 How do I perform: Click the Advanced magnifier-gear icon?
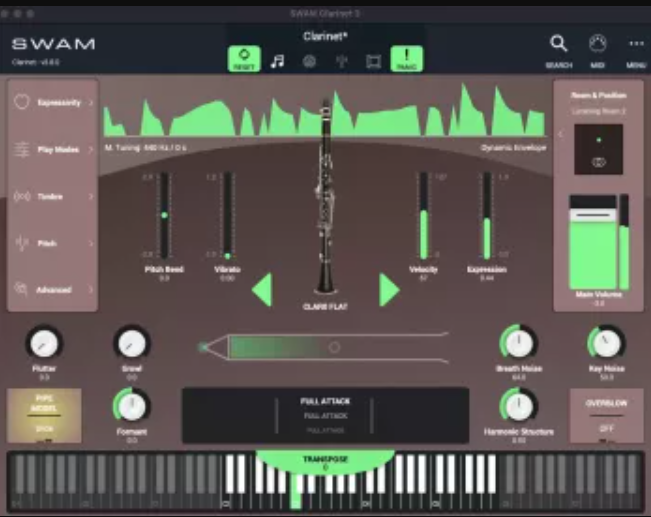click(x=21, y=289)
